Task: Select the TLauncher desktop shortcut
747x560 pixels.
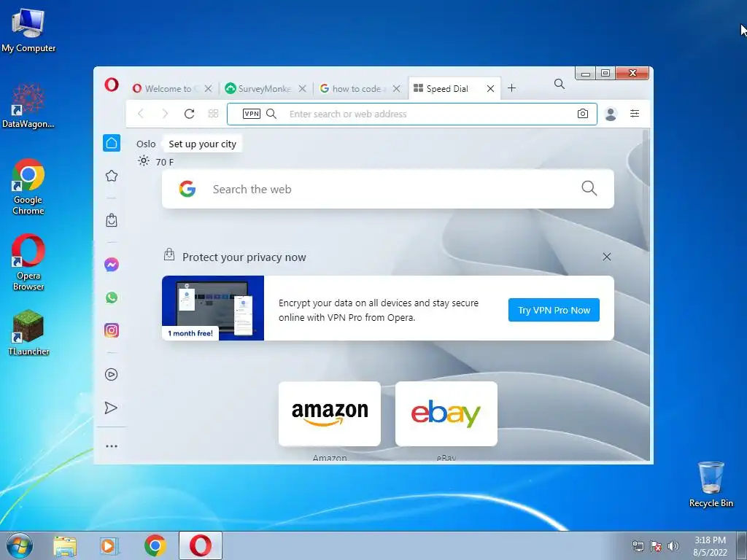Action: (x=28, y=332)
